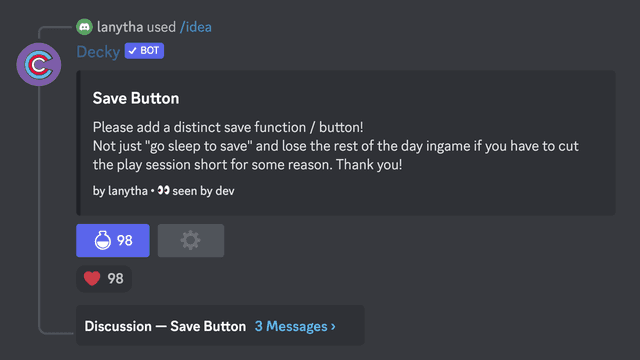Click the Decky bot username
The height and width of the screenshot is (360, 640).
pyautogui.click(x=98, y=52)
